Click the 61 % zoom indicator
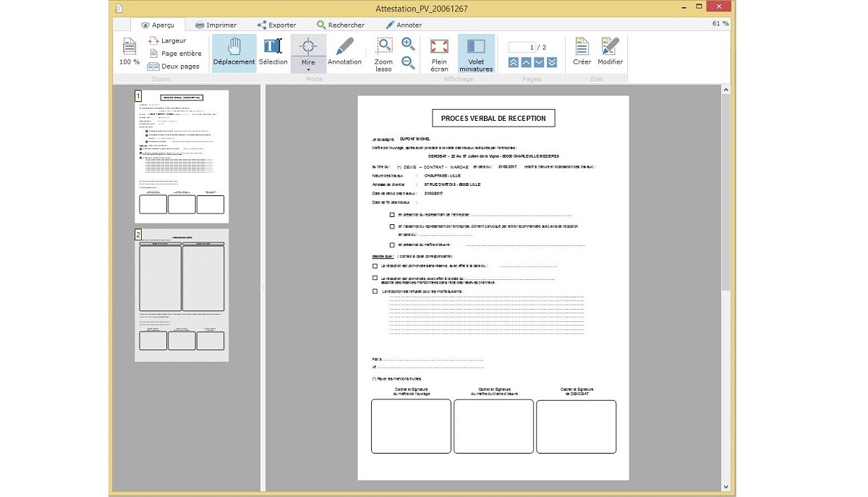Viewport: 868px width, 497px height. point(720,24)
